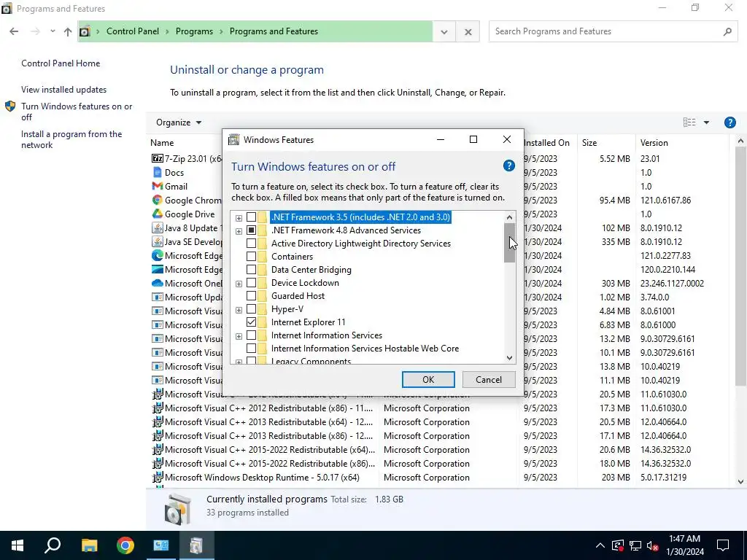
Task: Open help in Windows Features dialog
Action: coord(508,166)
